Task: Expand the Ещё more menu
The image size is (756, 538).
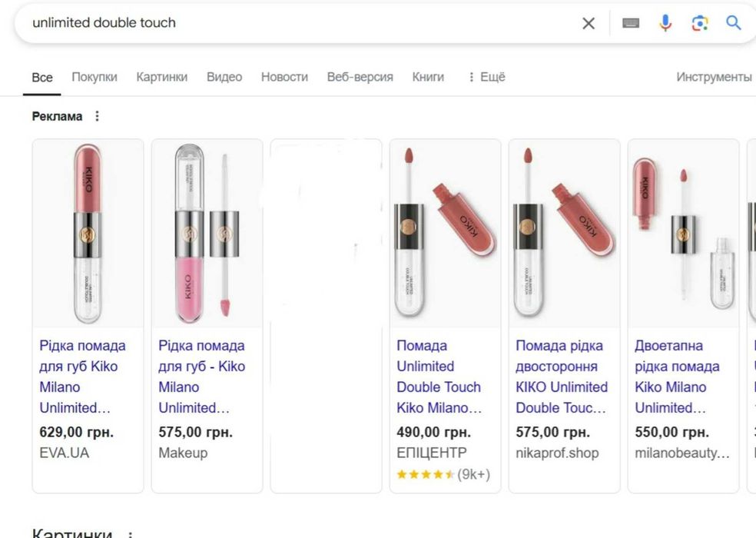Action: point(486,77)
